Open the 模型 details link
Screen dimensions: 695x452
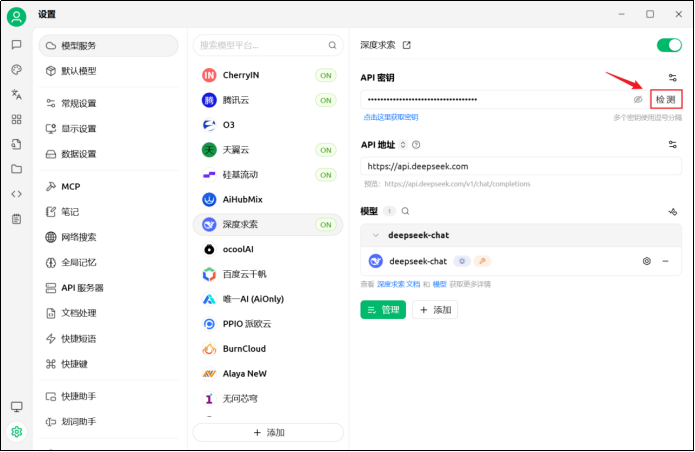pos(440,284)
